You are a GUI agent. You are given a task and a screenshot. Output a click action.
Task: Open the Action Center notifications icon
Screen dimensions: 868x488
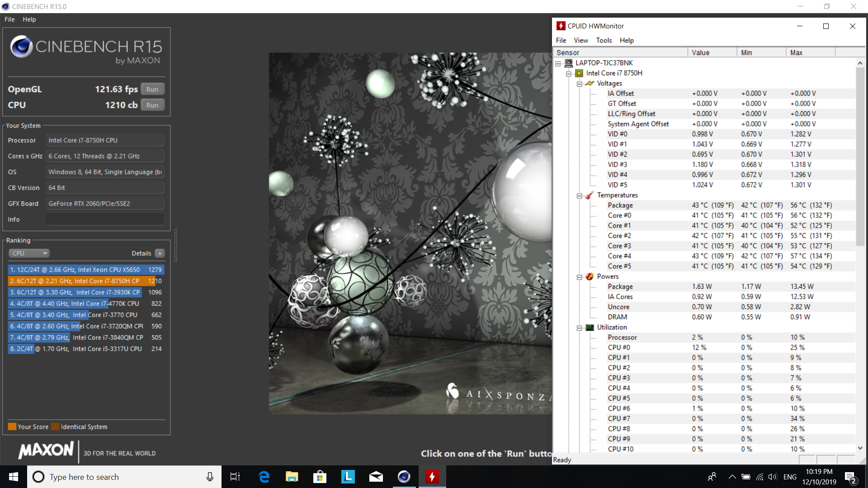(850, 478)
